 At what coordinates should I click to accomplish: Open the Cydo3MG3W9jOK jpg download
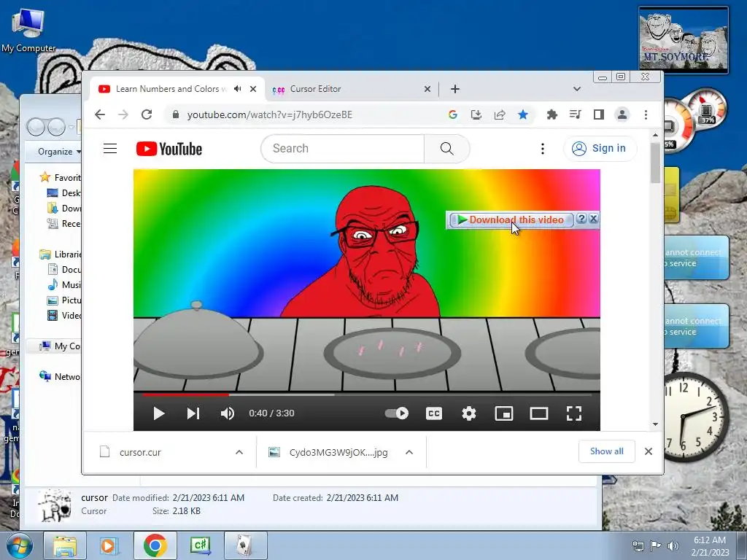click(338, 452)
